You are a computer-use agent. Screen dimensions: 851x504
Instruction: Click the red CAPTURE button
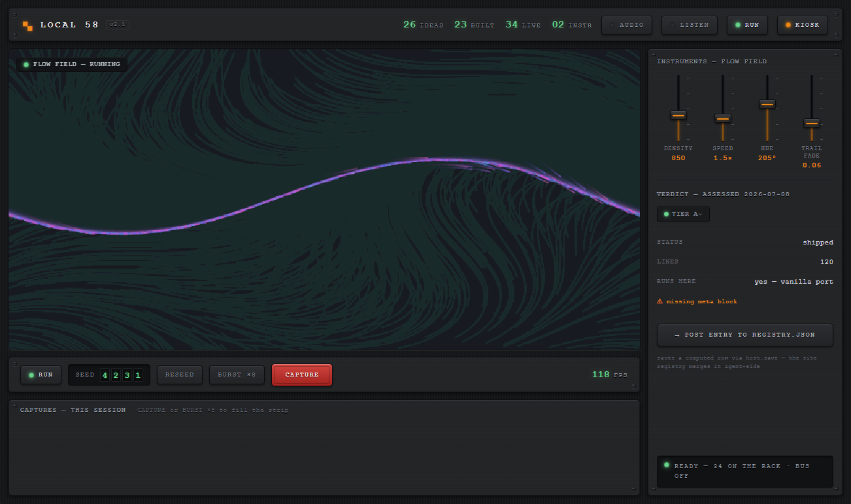(302, 375)
